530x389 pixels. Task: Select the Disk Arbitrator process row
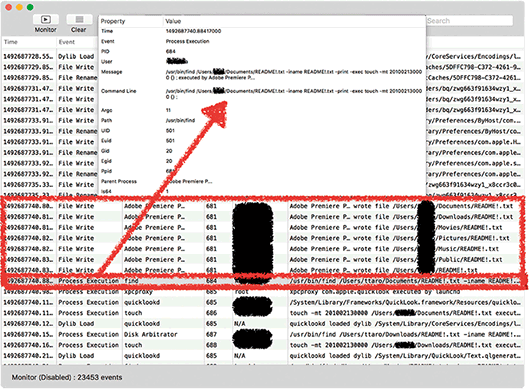(263, 334)
